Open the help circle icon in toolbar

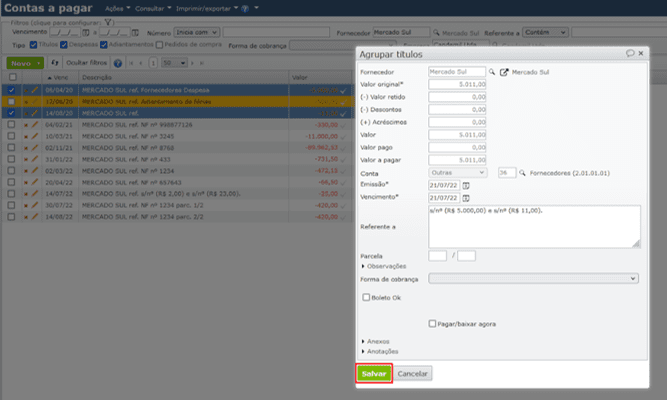pos(118,63)
